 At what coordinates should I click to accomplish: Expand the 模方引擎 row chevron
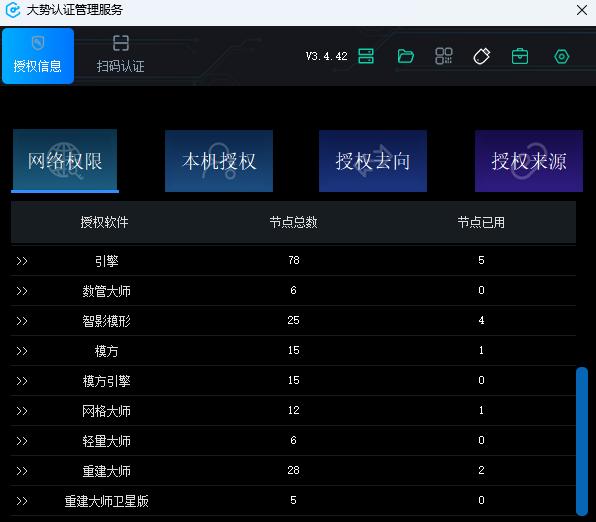click(22, 381)
